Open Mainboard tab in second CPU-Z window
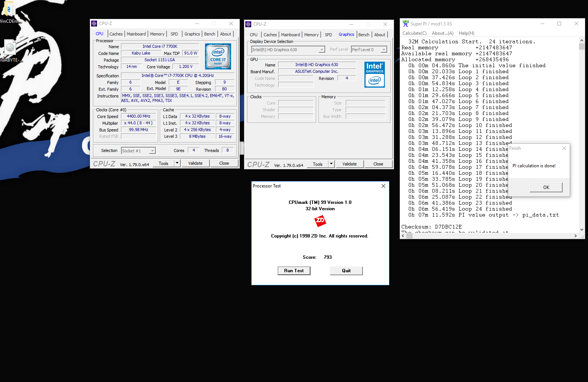 click(290, 35)
